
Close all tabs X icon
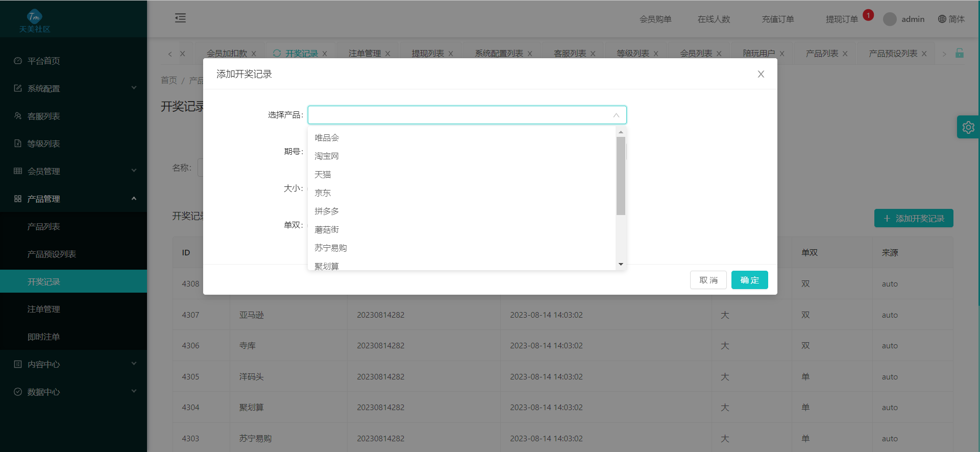182,54
